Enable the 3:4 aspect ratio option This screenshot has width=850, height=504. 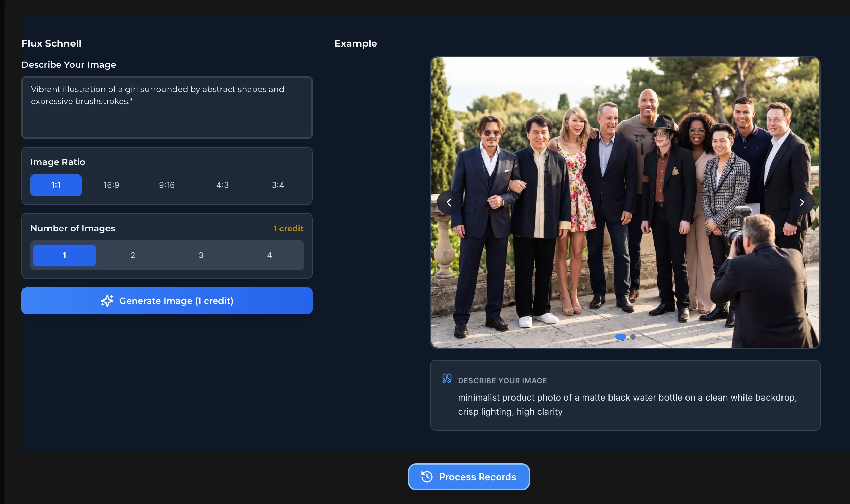[278, 185]
